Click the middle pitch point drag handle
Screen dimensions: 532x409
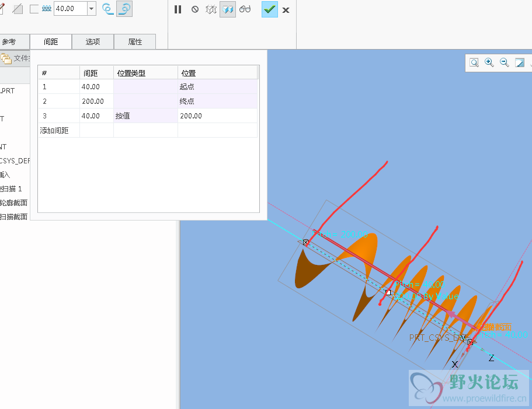tap(388, 292)
